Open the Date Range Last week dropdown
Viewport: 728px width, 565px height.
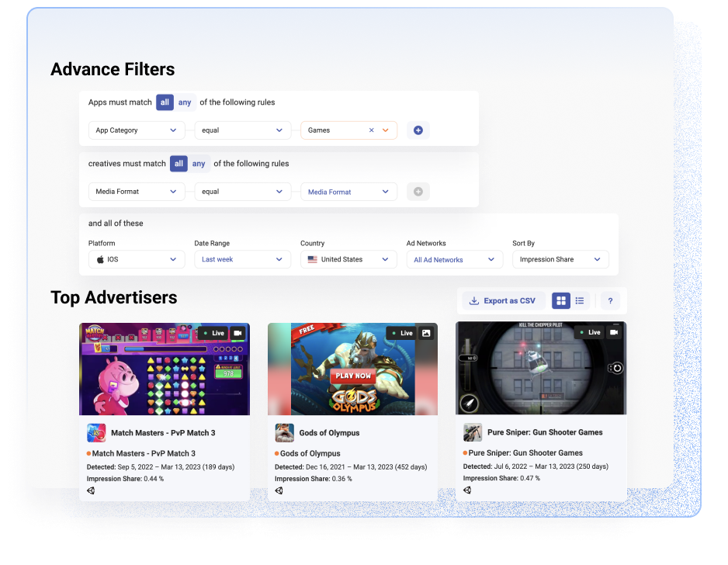click(x=242, y=259)
